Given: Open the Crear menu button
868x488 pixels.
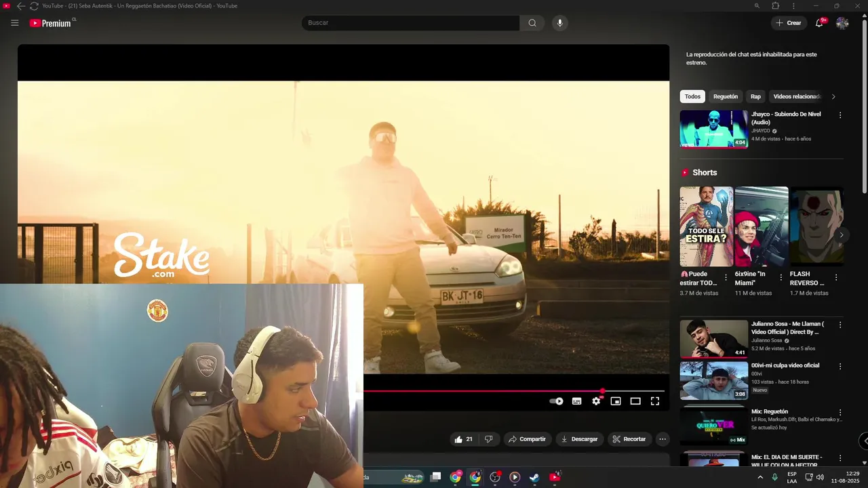Looking at the screenshot, I should 789,23.
